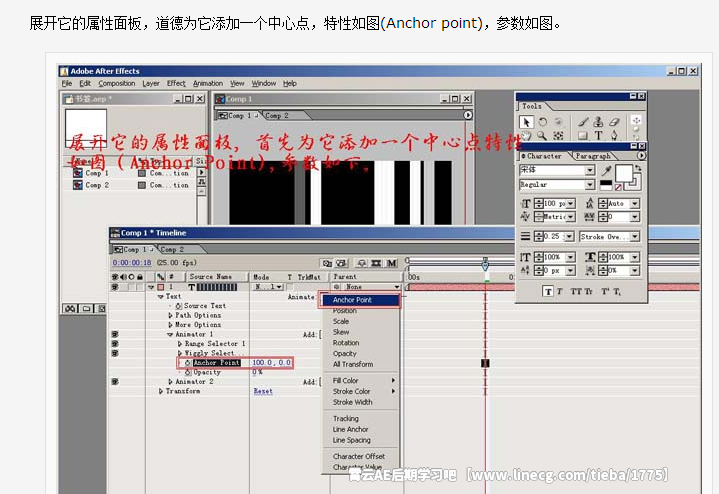Toggle visibility eye of layer 1
This screenshot has width=719, height=494.
(x=115, y=287)
